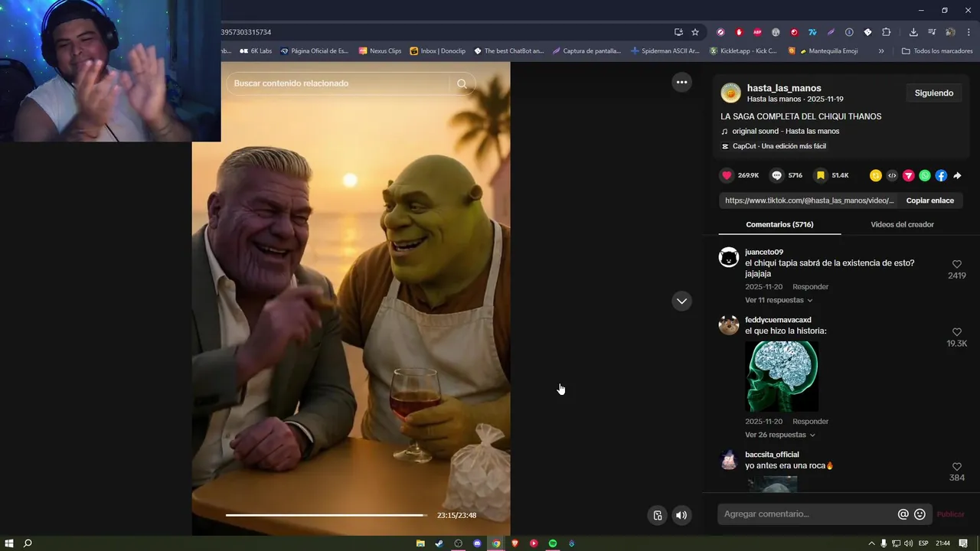Viewport: 980px width, 551px height.
Task: Like baccsita_official's comment
Action: 956,467
